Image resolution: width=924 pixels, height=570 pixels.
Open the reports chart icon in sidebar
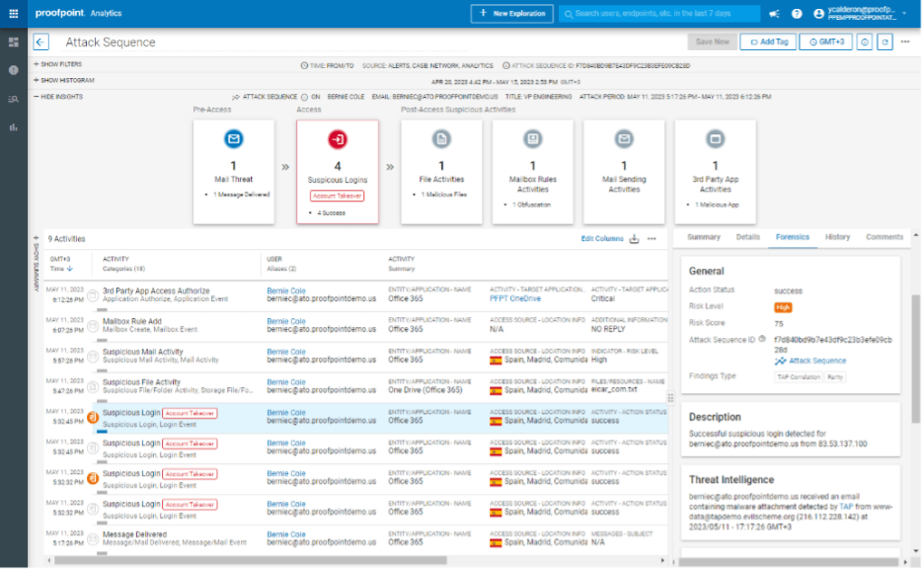(14, 128)
